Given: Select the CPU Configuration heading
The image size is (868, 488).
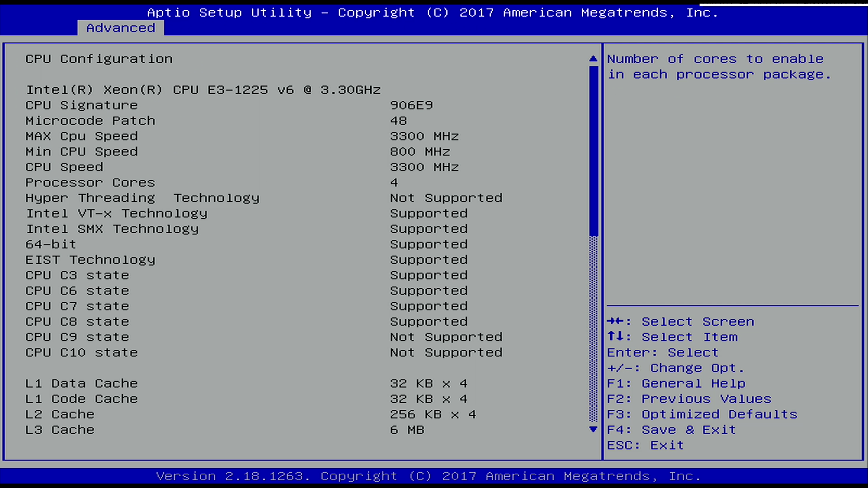Looking at the screenshot, I should pos(99,59).
